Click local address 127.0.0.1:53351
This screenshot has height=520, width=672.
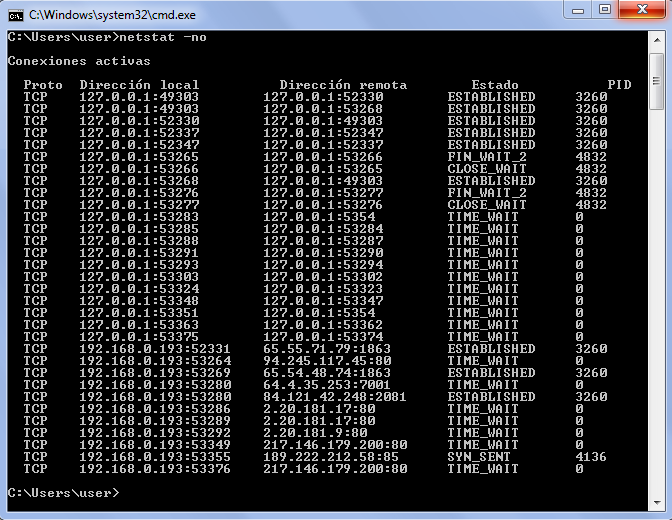coord(139,313)
